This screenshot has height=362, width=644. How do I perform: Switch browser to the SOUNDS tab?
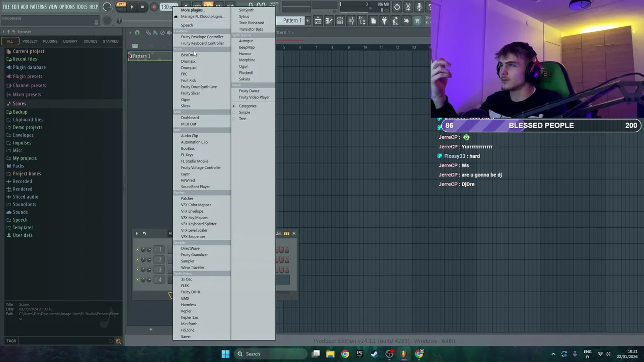tap(91, 41)
